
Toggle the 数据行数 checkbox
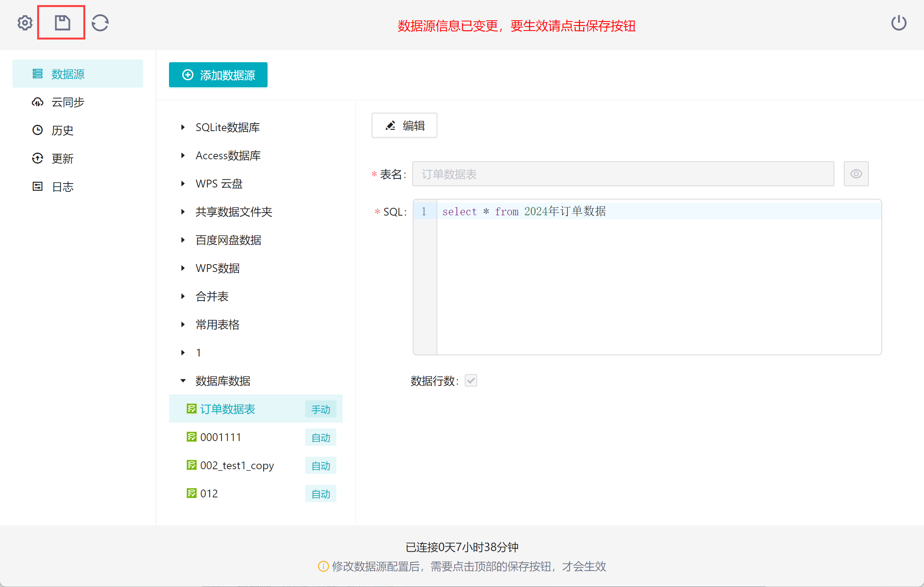point(471,380)
